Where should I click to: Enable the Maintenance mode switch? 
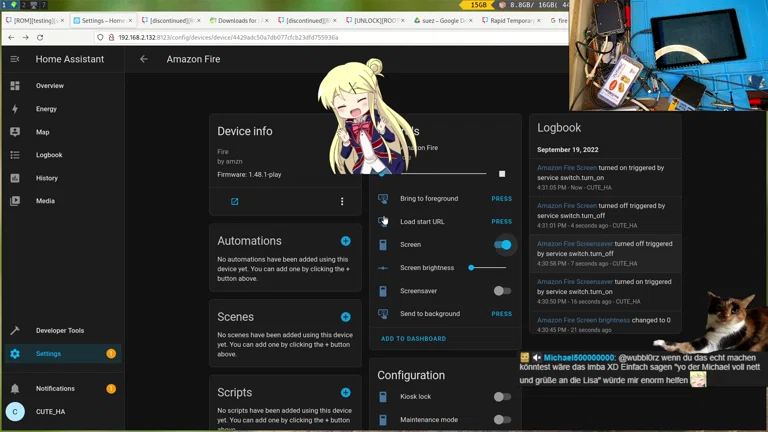click(x=503, y=420)
